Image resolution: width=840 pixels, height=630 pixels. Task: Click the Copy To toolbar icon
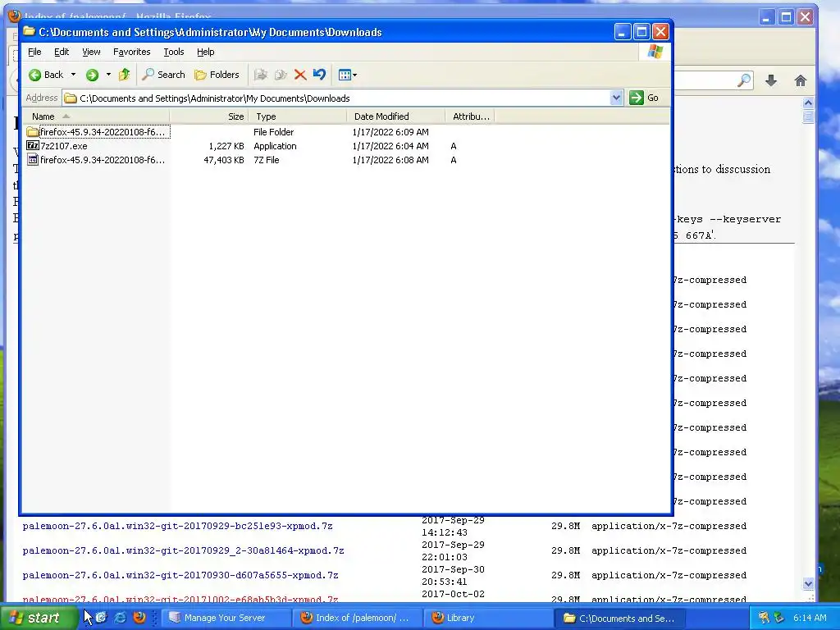[x=281, y=75]
